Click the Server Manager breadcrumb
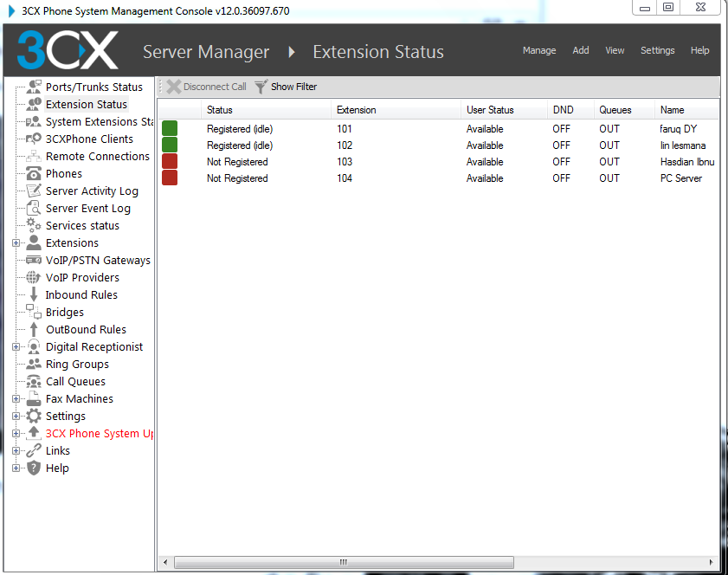This screenshot has height=575, width=728. point(206,52)
